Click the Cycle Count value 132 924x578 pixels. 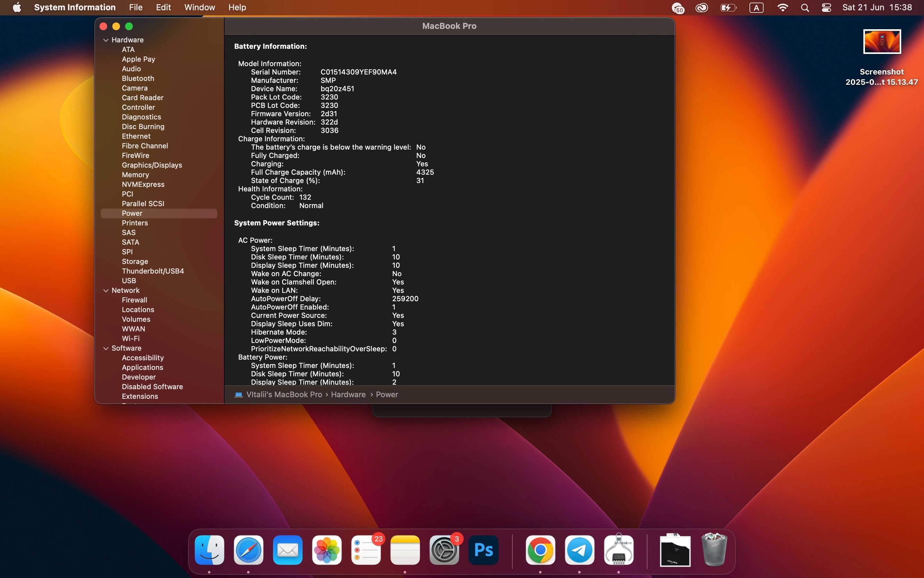click(x=305, y=197)
